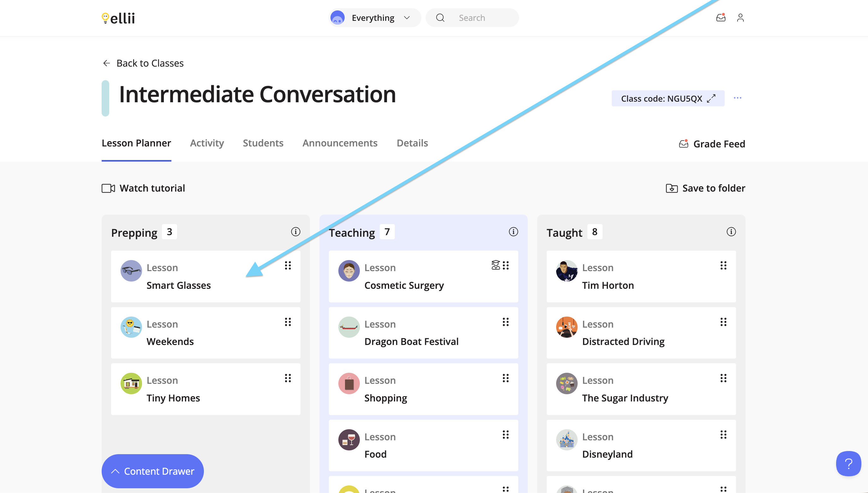Screen dimensions: 868x493
Task: Switch to the Students tab
Action: click(x=263, y=143)
